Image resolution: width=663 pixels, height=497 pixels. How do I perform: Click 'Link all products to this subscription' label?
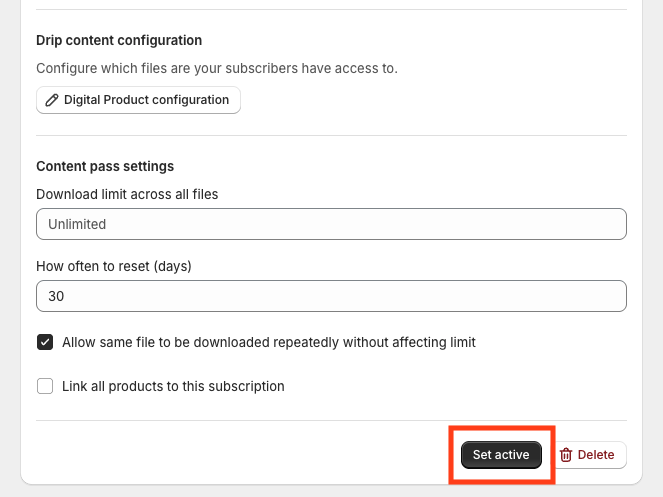pos(173,386)
